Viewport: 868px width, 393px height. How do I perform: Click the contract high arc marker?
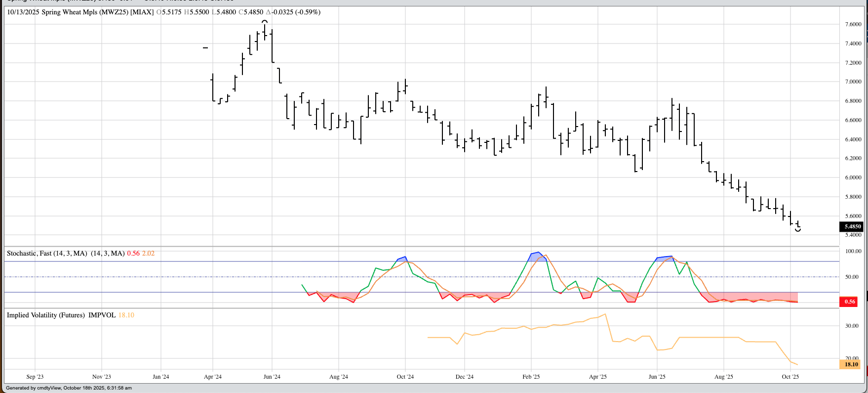(x=265, y=22)
